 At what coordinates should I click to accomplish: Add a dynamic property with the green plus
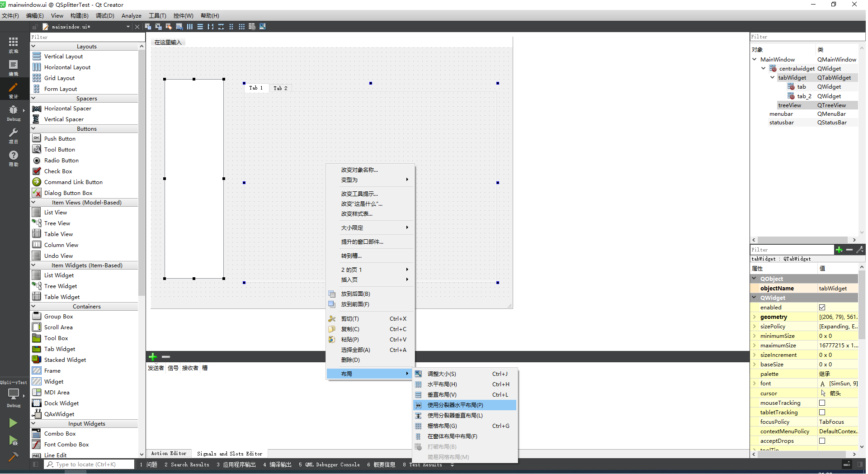[x=839, y=250]
